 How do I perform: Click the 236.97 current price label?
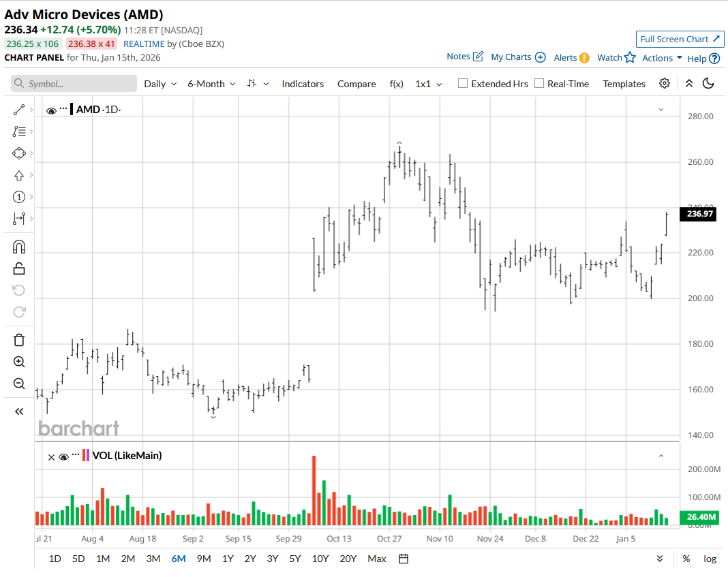click(x=699, y=214)
